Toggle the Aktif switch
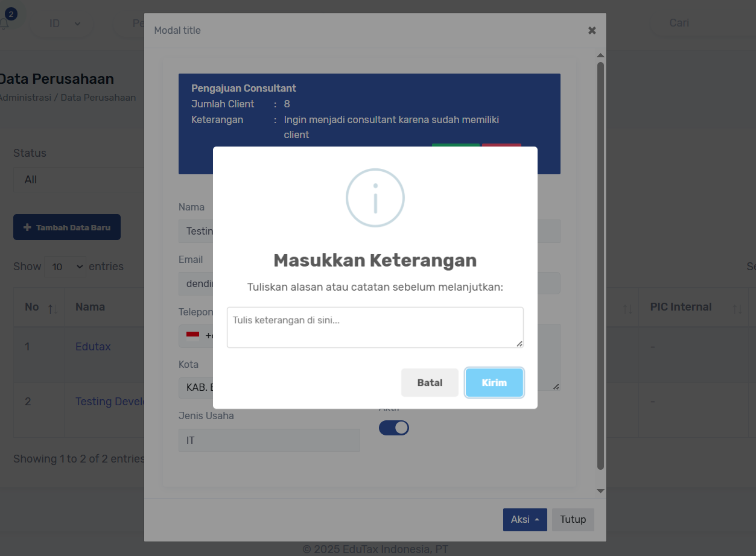The width and height of the screenshot is (756, 556). click(393, 428)
